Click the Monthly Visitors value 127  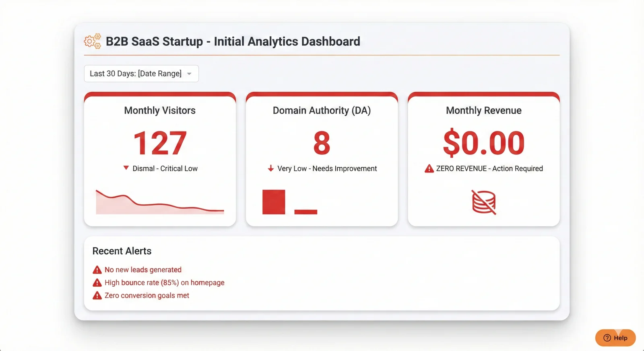(160, 143)
